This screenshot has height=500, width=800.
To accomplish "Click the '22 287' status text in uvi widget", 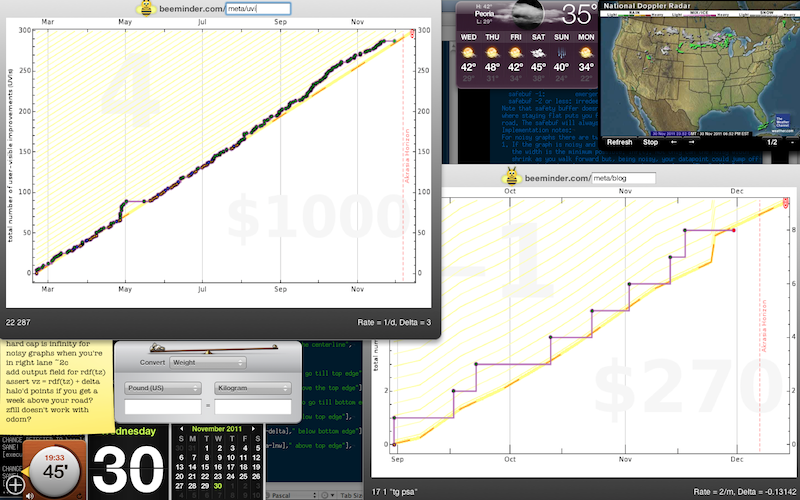I will point(18,322).
